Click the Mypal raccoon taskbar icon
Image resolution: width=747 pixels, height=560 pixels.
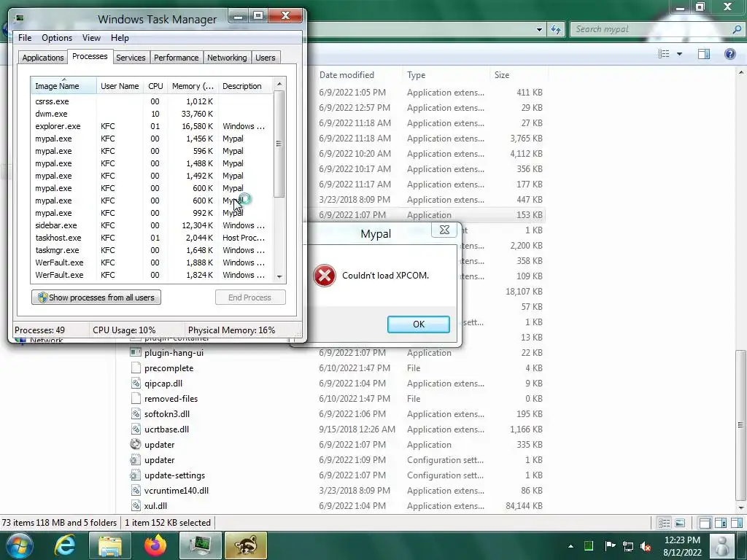(x=246, y=545)
